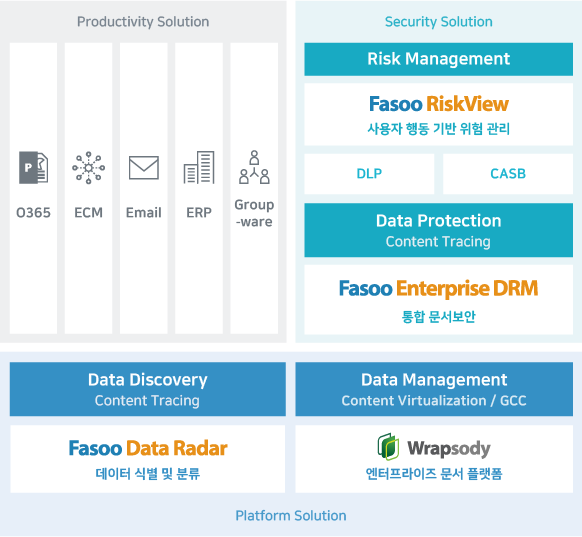The height and width of the screenshot is (537, 582).
Task: Open the Fasoo RiskView product card
Action: coord(438,114)
